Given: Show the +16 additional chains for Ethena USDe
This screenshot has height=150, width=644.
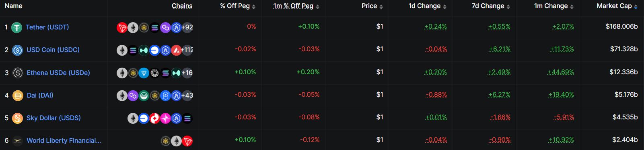Looking at the screenshot, I should (187, 73).
